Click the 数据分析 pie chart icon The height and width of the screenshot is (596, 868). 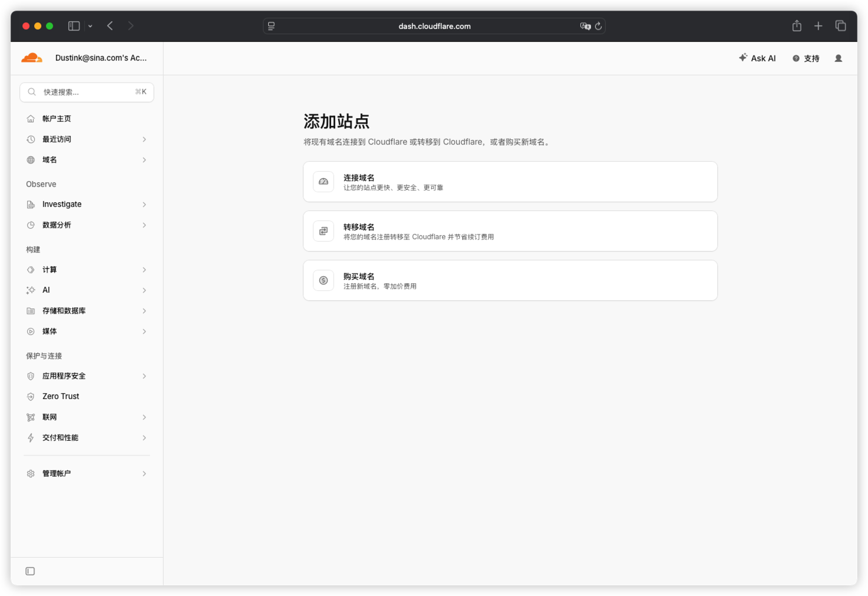31,225
